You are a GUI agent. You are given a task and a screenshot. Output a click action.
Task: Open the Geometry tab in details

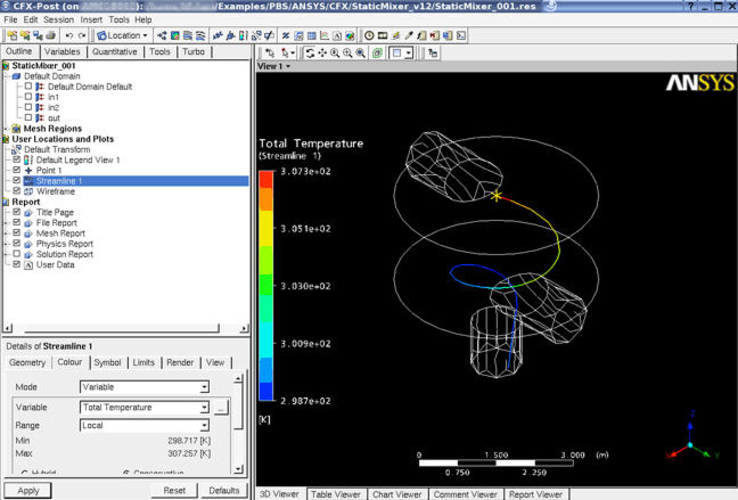pos(27,363)
